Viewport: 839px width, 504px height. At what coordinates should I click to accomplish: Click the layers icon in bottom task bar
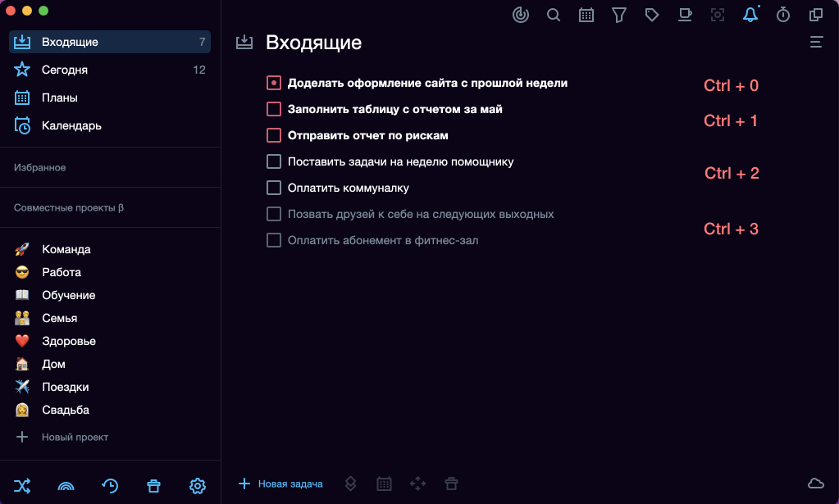(x=350, y=484)
